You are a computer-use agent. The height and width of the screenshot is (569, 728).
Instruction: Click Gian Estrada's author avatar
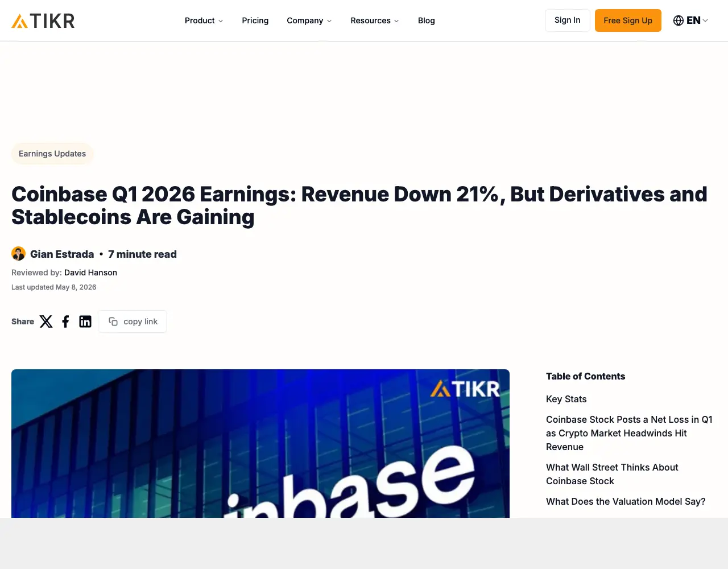[19, 254]
